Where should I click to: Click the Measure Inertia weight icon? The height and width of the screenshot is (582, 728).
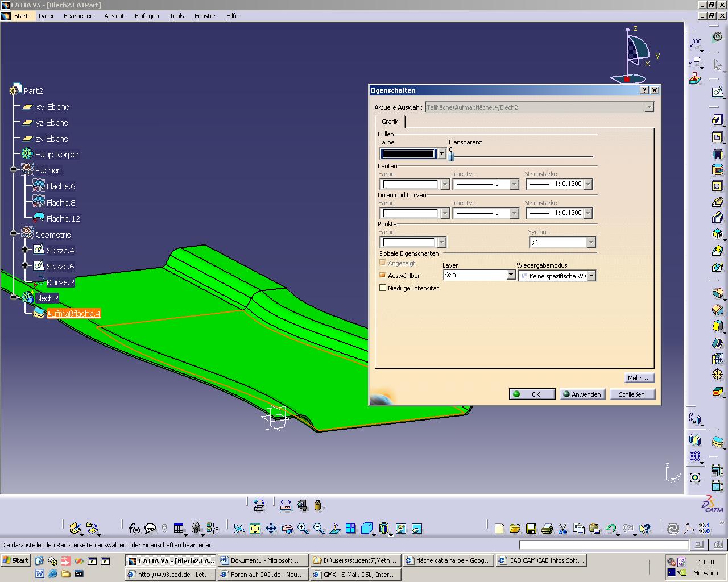pos(318,505)
